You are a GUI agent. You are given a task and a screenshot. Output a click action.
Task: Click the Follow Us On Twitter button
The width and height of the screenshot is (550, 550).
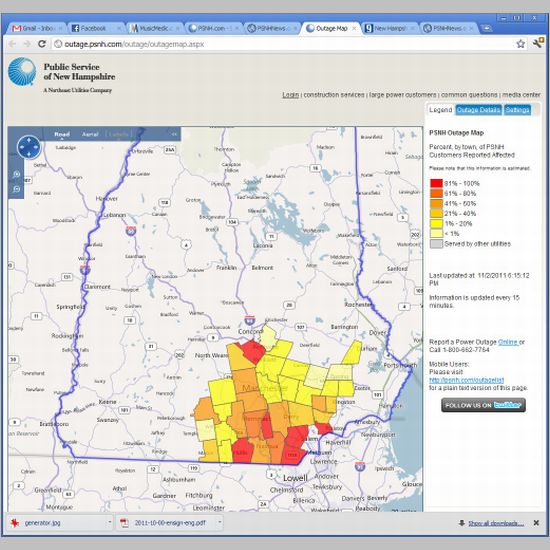(483, 405)
